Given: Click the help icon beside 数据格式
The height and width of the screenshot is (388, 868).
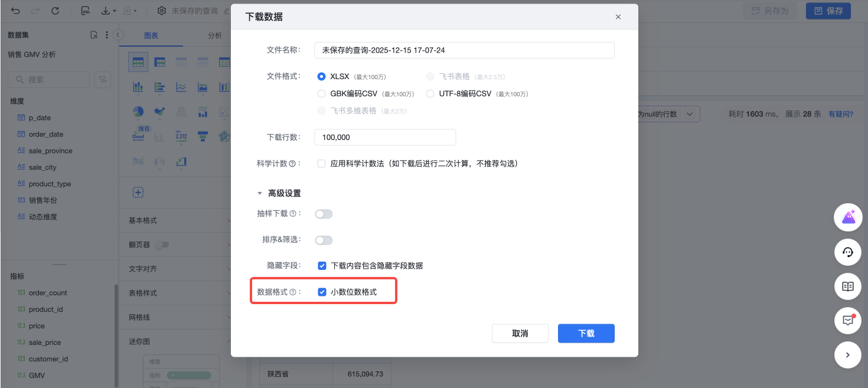Looking at the screenshot, I should click(292, 292).
